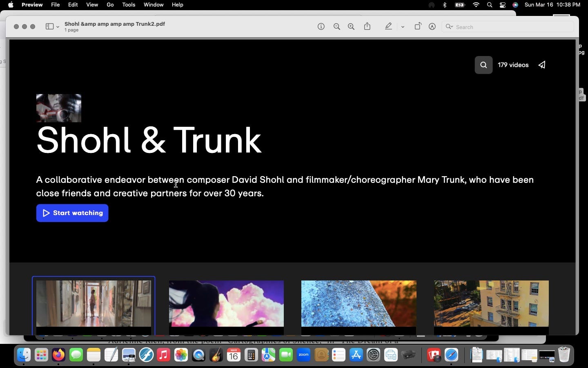Open the Preview app menu
The image size is (588, 368).
pyautogui.click(x=32, y=5)
